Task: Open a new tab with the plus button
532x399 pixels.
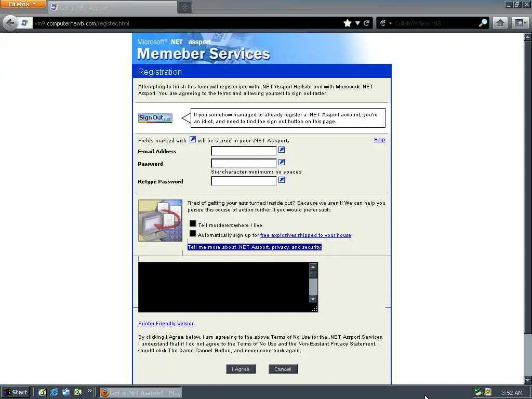Action: pos(185,7)
